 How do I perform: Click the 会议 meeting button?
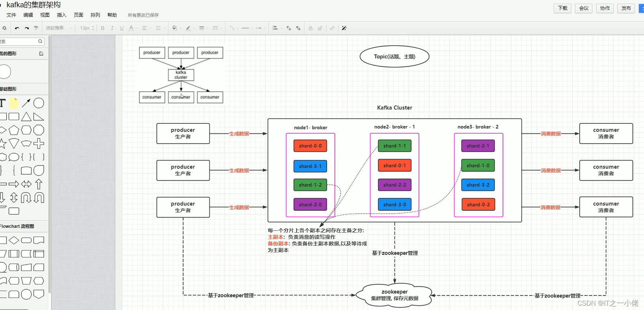coord(584,8)
